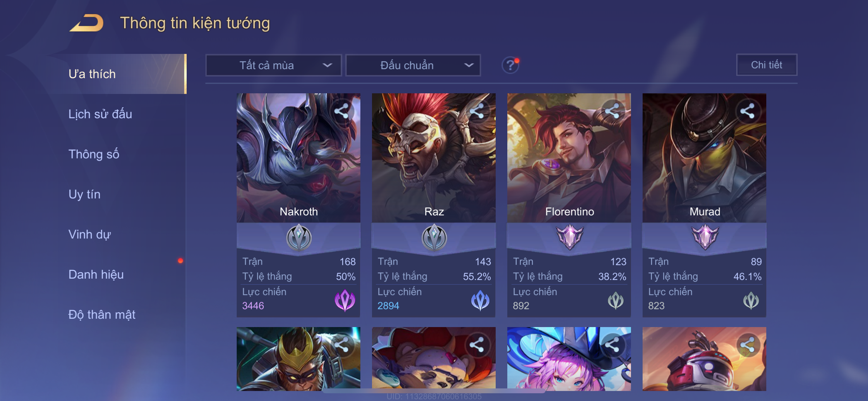
Task: Expand the Đấu chuẩn dropdown
Action: [x=413, y=65]
